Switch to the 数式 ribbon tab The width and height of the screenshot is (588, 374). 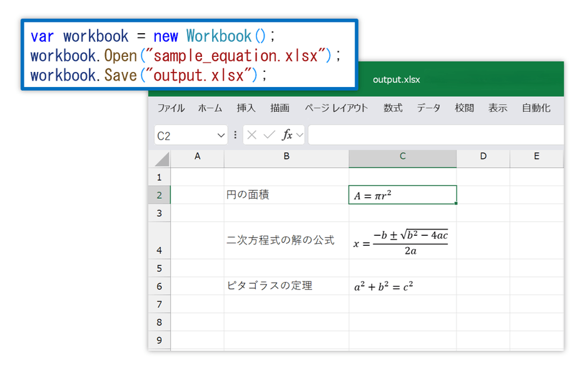[x=393, y=108]
